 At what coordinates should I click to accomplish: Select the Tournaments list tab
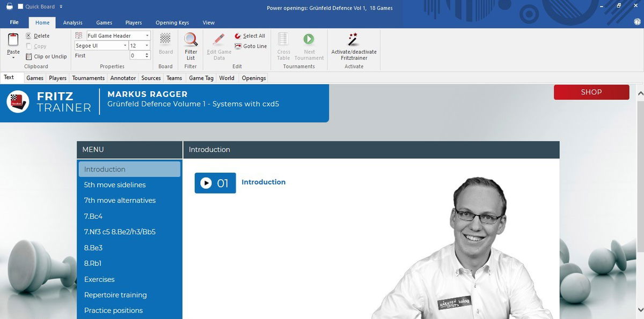pos(88,78)
